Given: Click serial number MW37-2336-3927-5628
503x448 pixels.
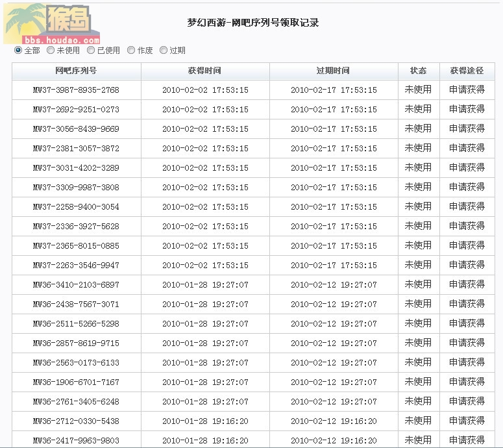Looking at the screenshot, I should coord(76,226).
